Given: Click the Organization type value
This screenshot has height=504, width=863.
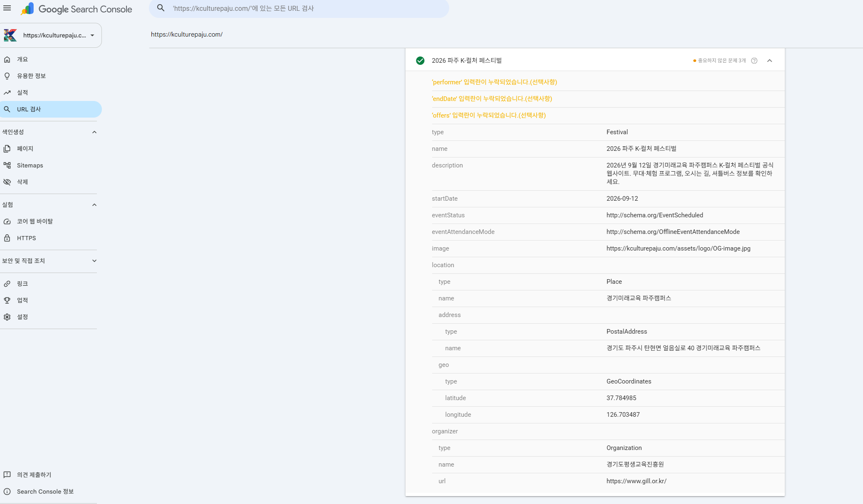Looking at the screenshot, I should [624, 448].
